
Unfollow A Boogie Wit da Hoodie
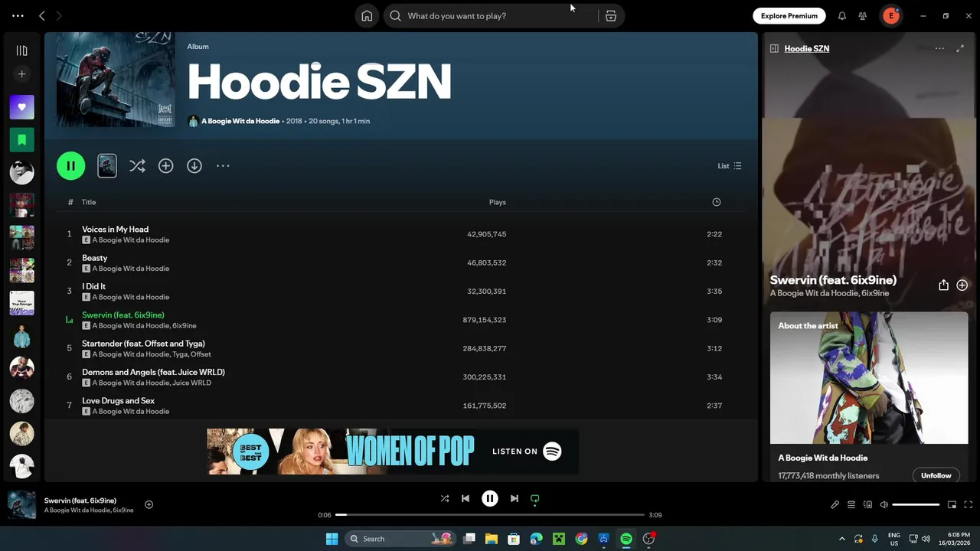pyautogui.click(x=936, y=475)
